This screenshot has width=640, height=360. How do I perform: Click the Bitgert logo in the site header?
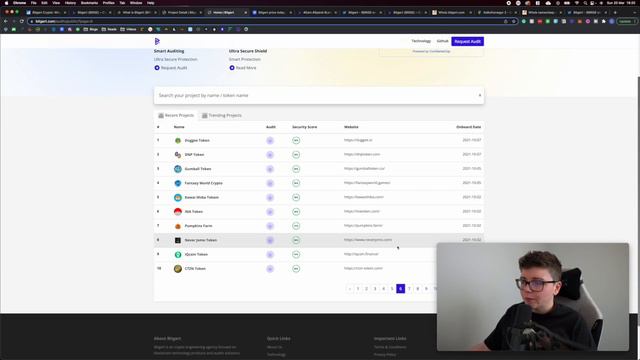[x=157, y=41]
